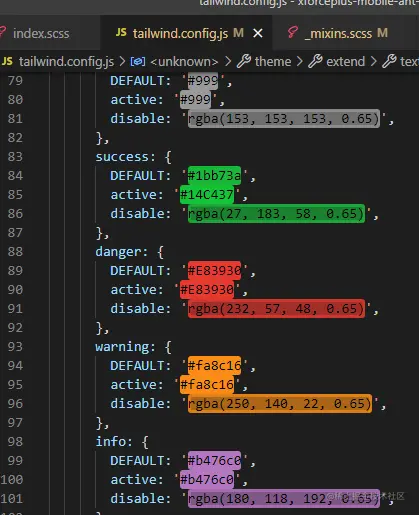Image resolution: width=419 pixels, height=515 pixels.
Task: Click the wrench icon at breadcrumb end
Action: 389,61
